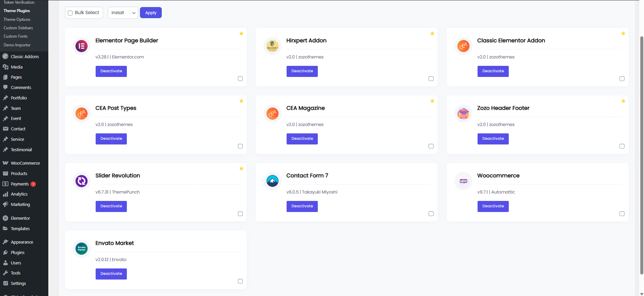Click the star on CEA Post Types card
The width and height of the screenshot is (644, 296).
coord(241,101)
